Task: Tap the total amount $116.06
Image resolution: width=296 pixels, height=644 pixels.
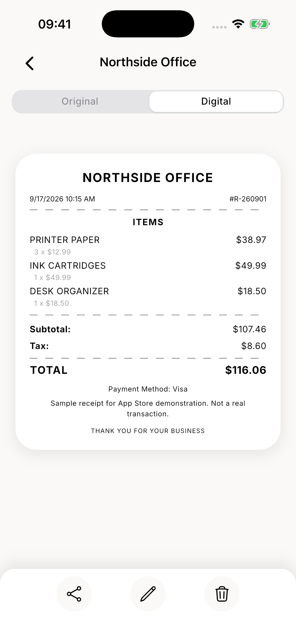Action: pyautogui.click(x=245, y=370)
